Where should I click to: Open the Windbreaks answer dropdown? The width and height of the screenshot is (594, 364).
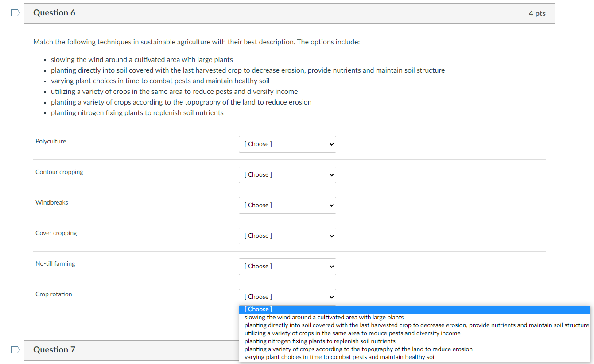click(287, 205)
